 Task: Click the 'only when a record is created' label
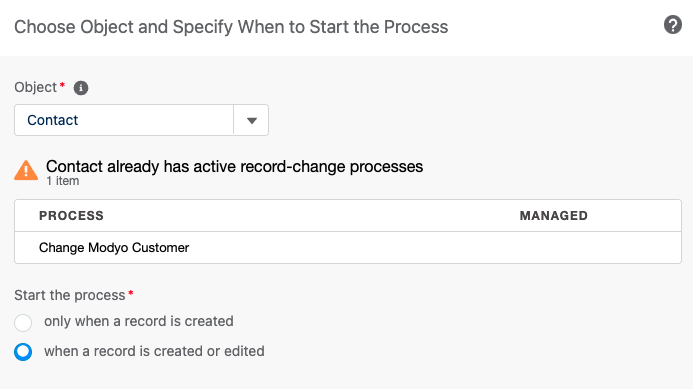click(139, 321)
